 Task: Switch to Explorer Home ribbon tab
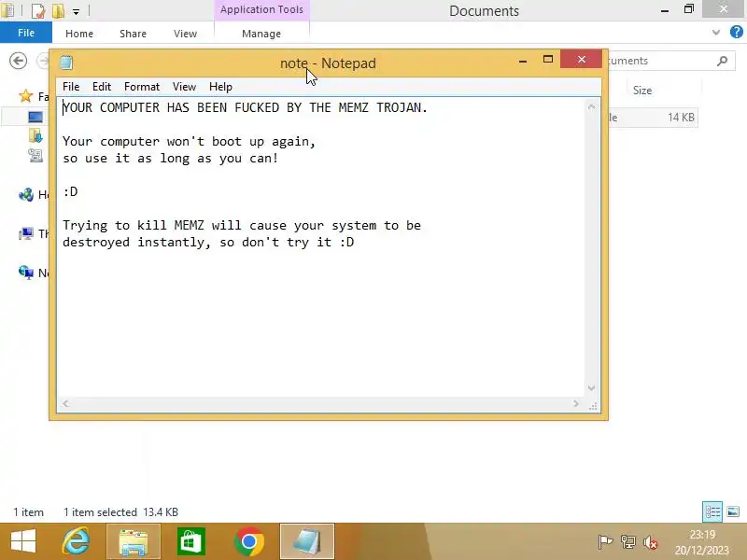click(x=79, y=34)
